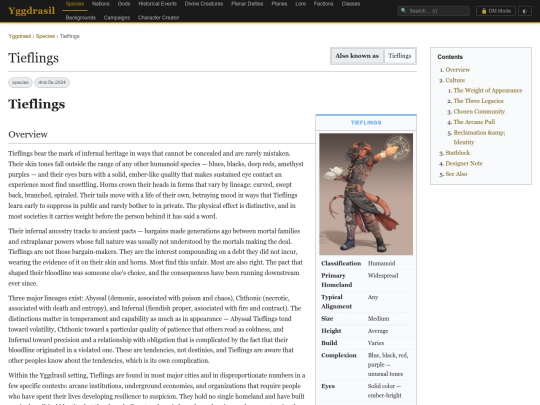Jump to Overview in Contents
The width and height of the screenshot is (540, 405).
tap(457, 70)
